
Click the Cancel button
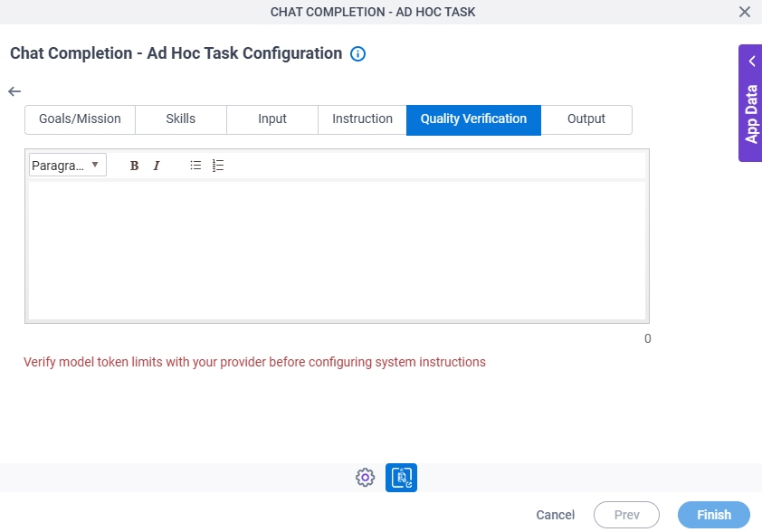pos(555,515)
